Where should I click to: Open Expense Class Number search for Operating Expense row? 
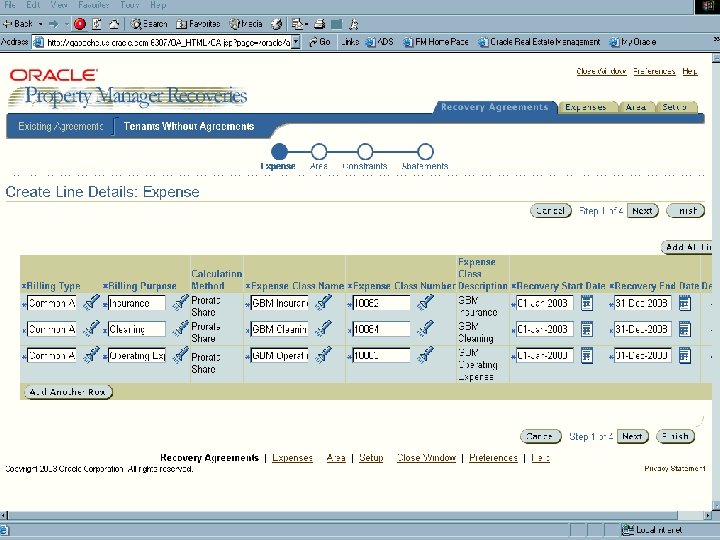(x=425, y=355)
